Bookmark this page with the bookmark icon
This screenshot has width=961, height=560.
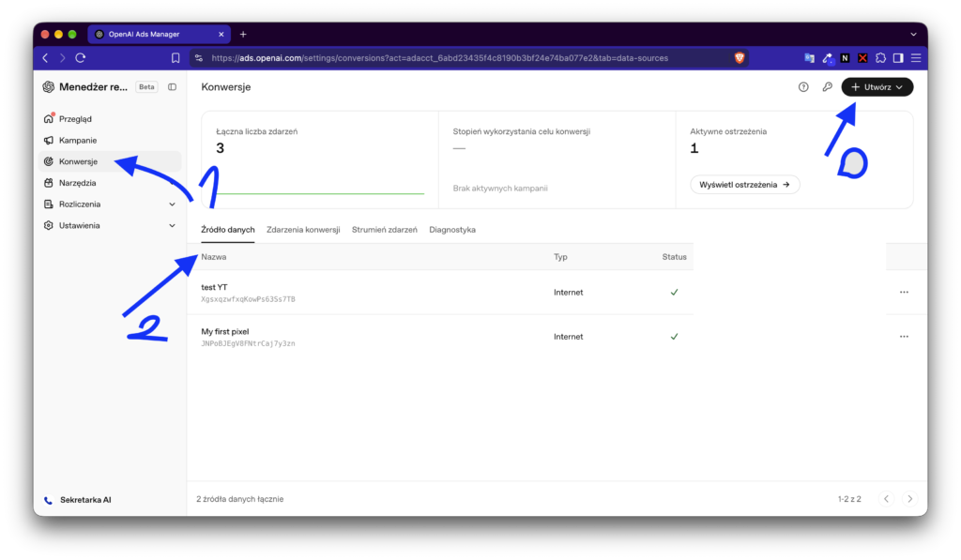coord(175,58)
